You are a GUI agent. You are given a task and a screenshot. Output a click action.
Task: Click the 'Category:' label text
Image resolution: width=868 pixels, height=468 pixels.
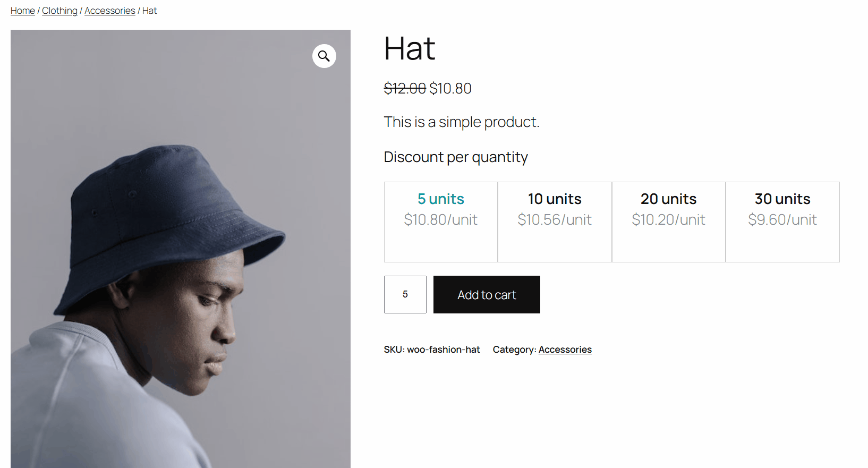[514, 350]
